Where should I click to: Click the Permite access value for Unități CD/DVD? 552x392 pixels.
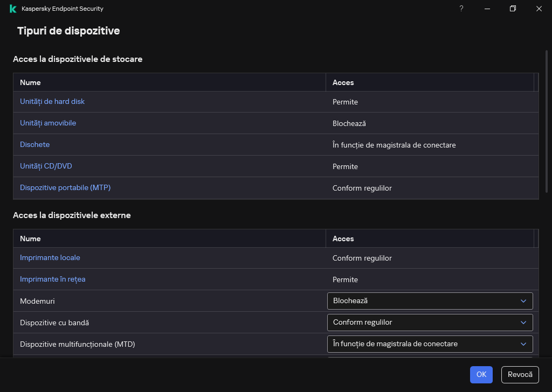coord(346,166)
